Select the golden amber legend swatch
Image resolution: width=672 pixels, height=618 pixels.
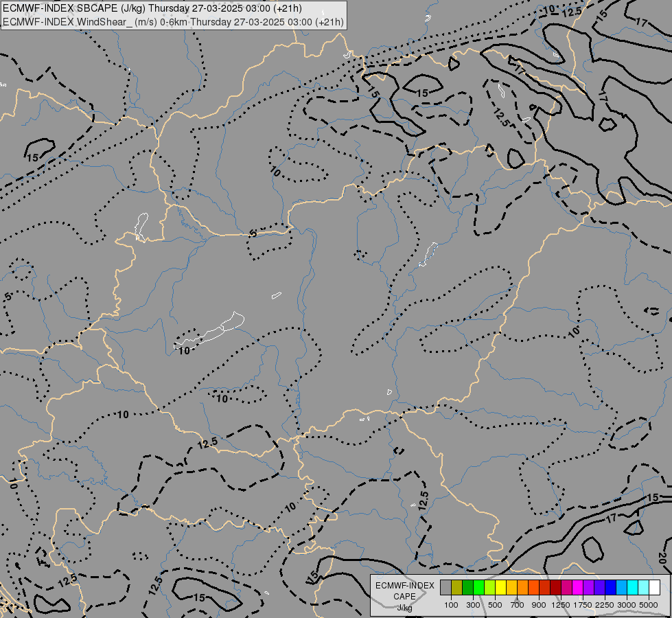pyautogui.click(x=511, y=587)
